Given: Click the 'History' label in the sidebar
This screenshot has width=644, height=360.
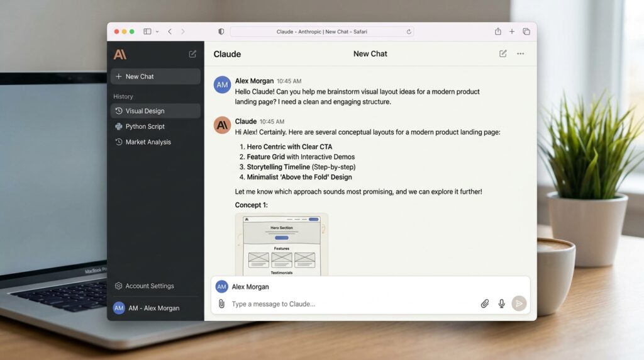Looking at the screenshot, I should [123, 96].
